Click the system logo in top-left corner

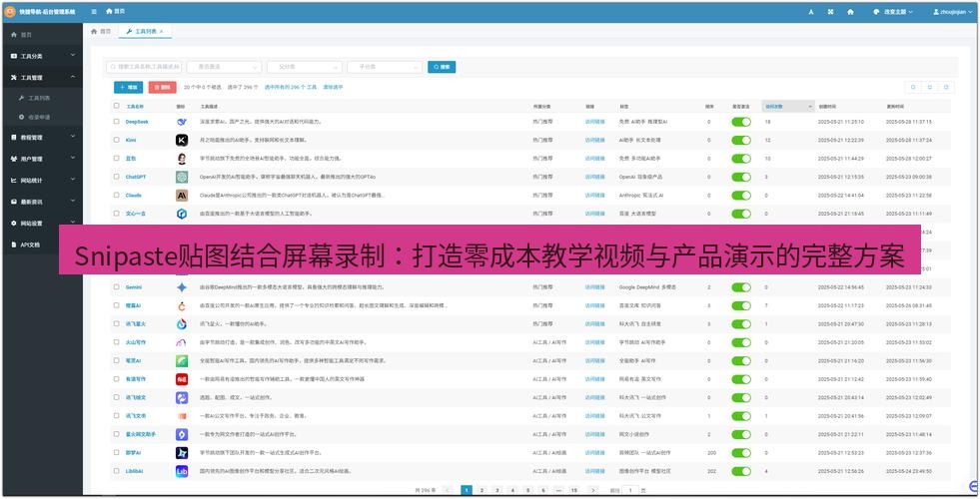click(x=10, y=11)
